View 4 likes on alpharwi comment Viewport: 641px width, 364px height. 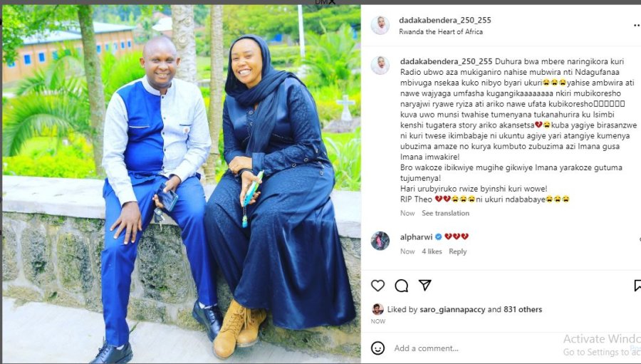tap(432, 251)
